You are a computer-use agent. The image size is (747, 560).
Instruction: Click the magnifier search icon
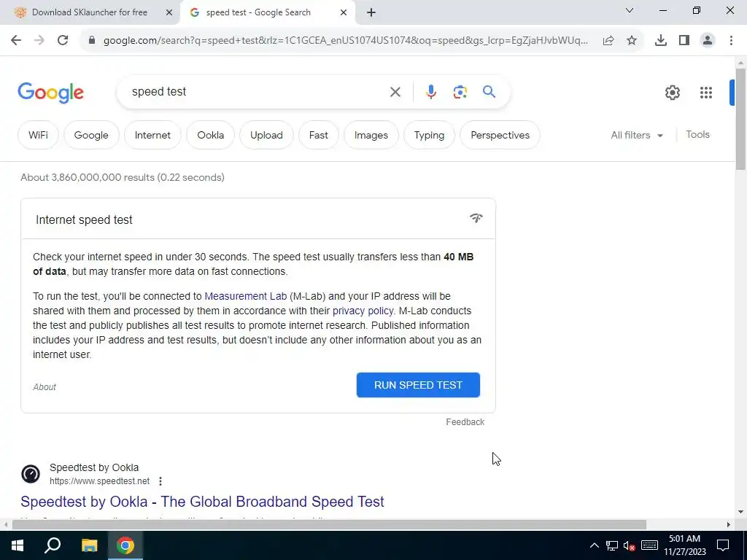(x=489, y=91)
